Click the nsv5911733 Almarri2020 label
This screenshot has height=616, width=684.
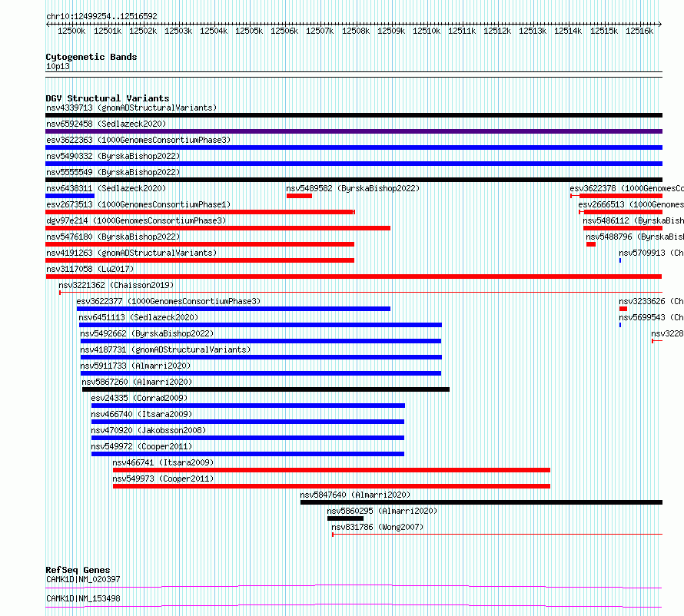pyautogui.click(x=136, y=366)
